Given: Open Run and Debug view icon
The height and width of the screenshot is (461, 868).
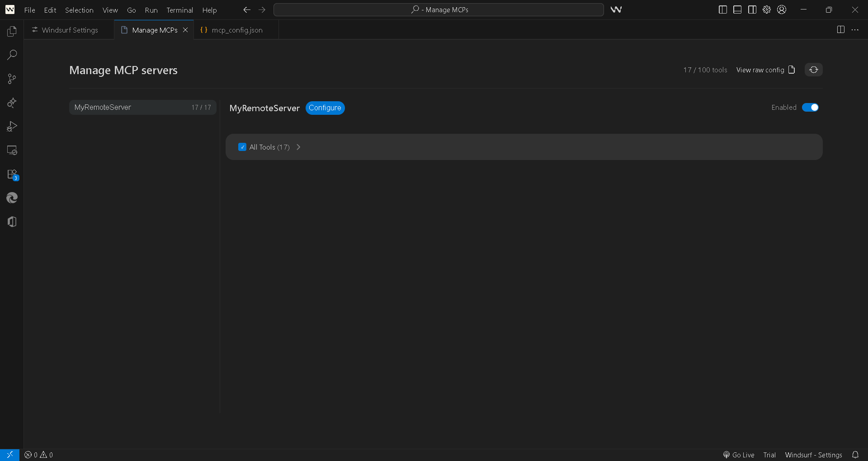Looking at the screenshot, I should coord(12,127).
